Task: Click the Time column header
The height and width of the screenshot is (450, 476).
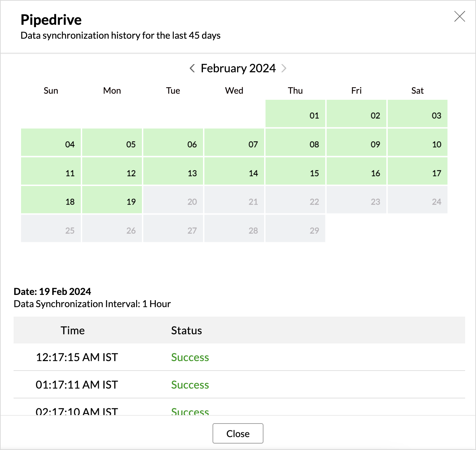Action: coord(73,330)
